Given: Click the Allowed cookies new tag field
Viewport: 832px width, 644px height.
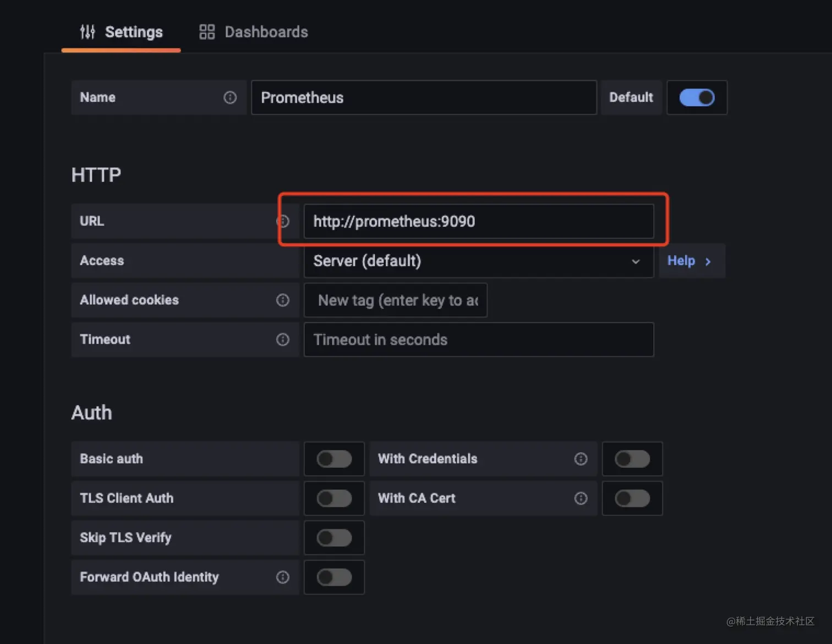Looking at the screenshot, I should 395,300.
